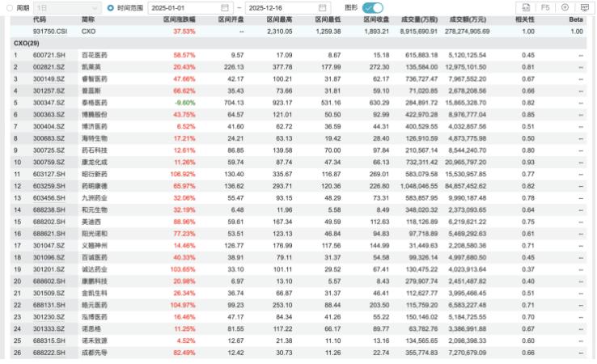The height and width of the screenshot is (364, 597).
Task: Select the 周期 radio button
Action: click(10, 7)
